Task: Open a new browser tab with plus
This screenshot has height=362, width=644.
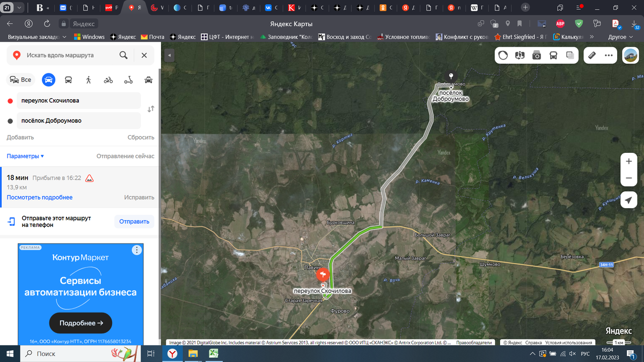Action: [525, 8]
